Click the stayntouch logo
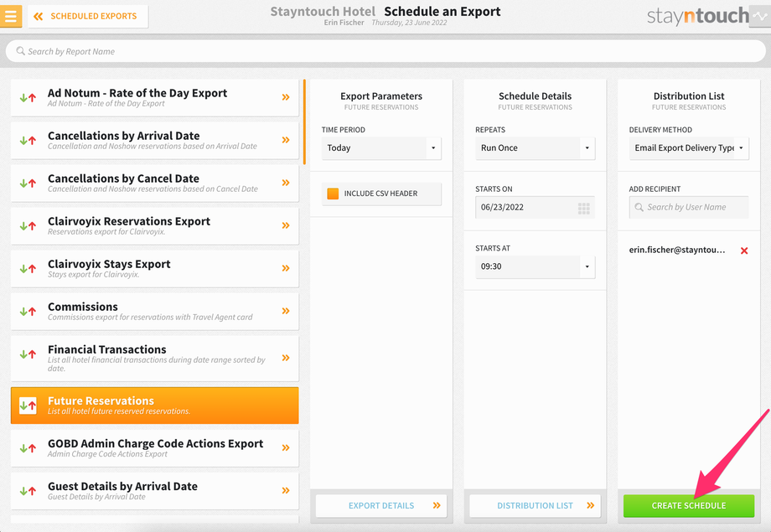771x532 pixels. (x=697, y=16)
